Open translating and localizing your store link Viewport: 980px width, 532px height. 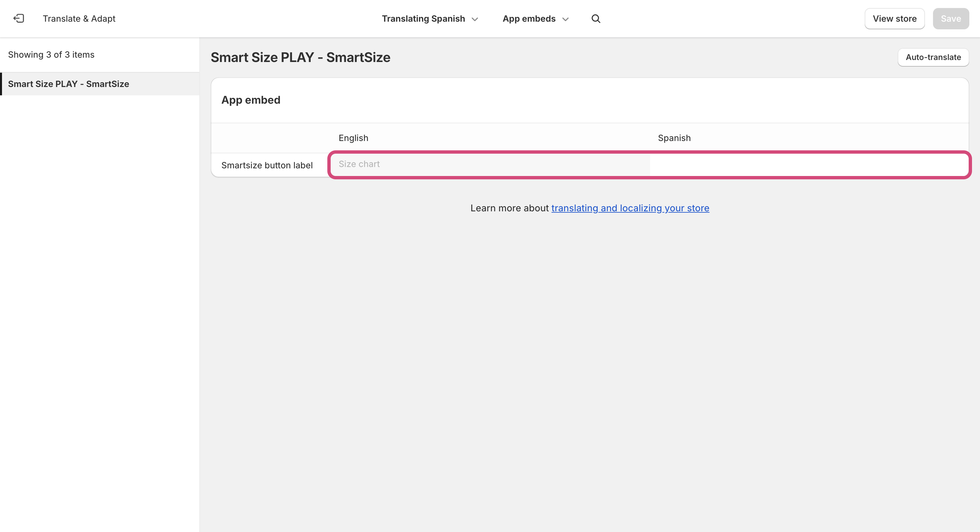[x=630, y=208]
